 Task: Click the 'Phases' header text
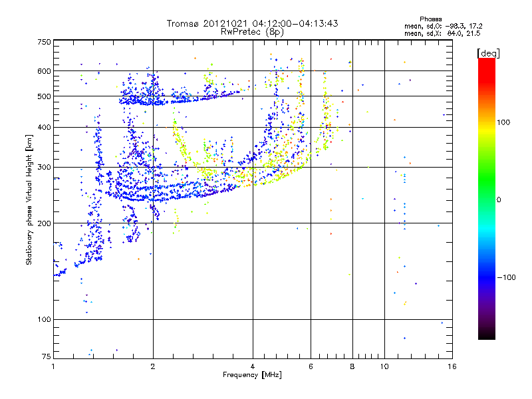[x=430, y=19]
